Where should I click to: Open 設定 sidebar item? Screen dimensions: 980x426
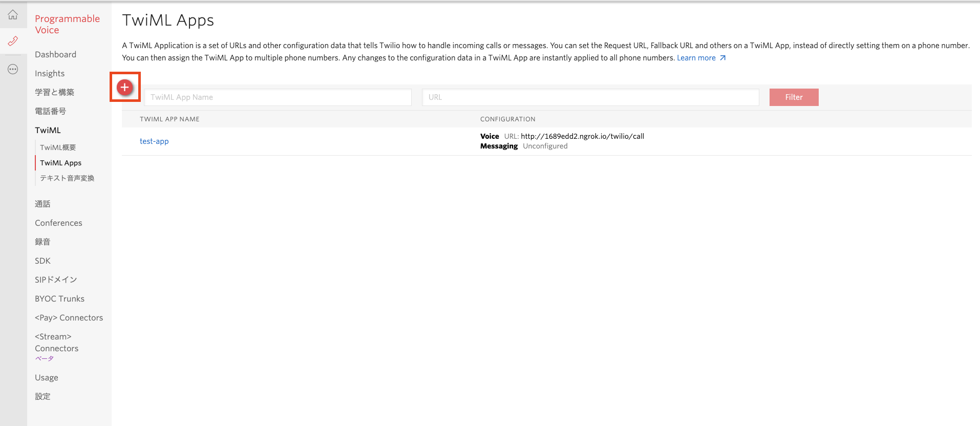click(x=42, y=396)
